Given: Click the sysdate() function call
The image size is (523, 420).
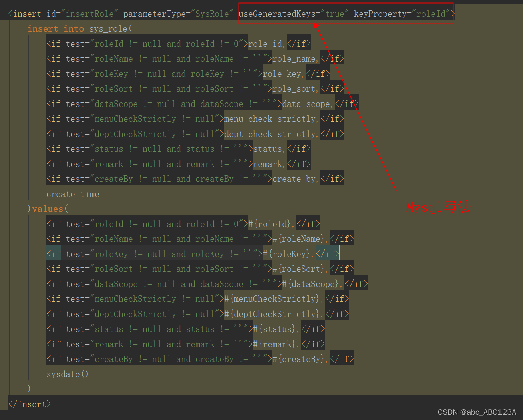Looking at the screenshot, I should tap(67, 374).
